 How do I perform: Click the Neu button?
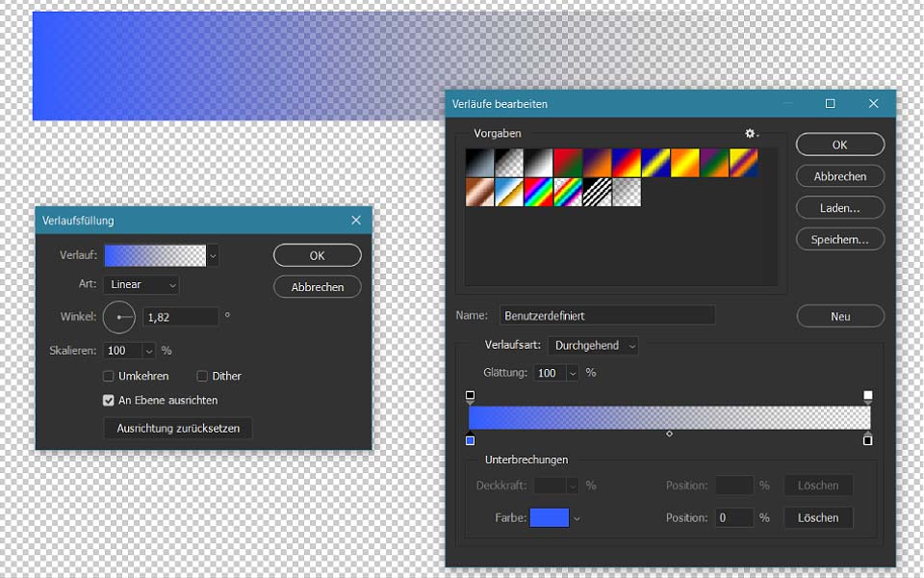[x=840, y=316]
